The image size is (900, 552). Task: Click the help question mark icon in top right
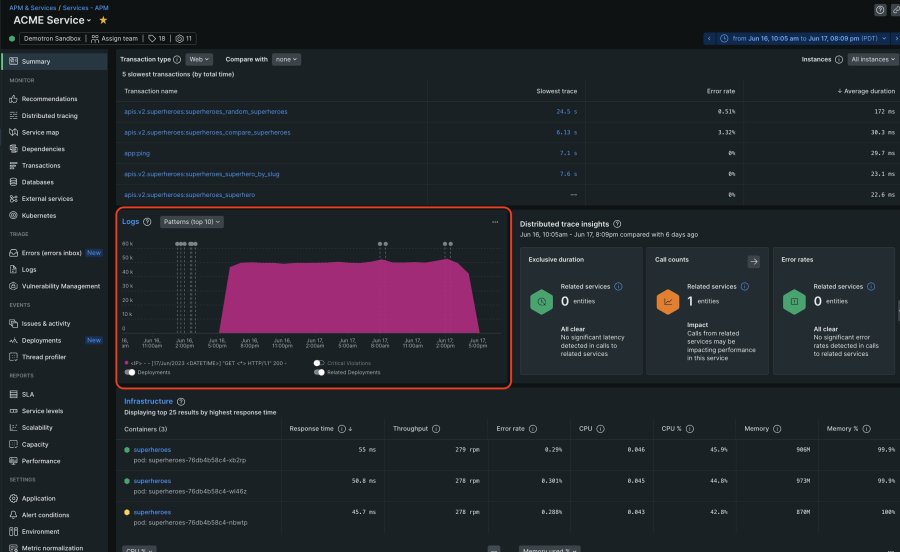pos(880,10)
